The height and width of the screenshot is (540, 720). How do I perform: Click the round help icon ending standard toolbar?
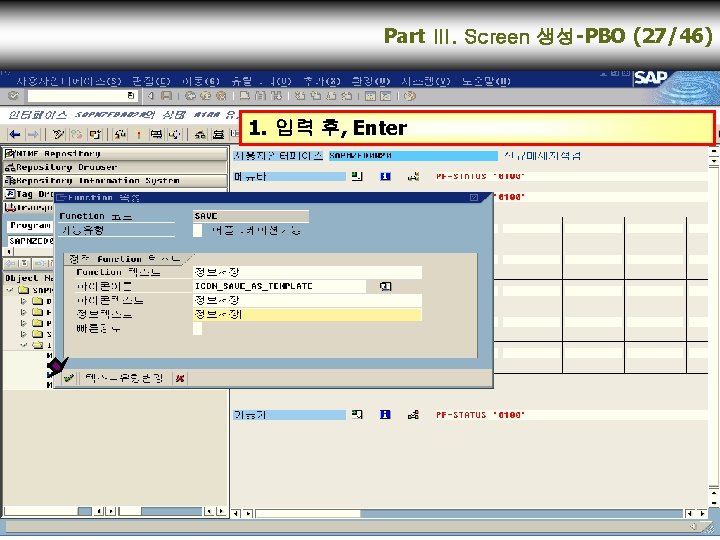coord(410,96)
